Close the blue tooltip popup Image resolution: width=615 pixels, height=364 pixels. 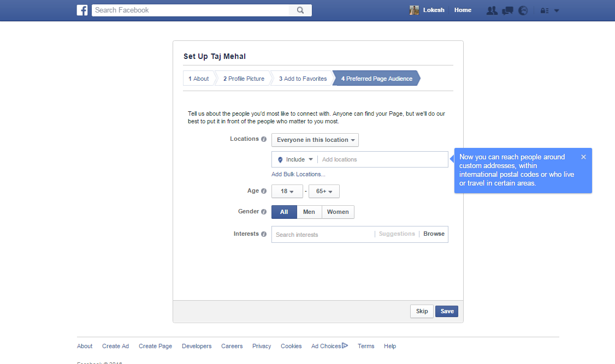pos(584,157)
